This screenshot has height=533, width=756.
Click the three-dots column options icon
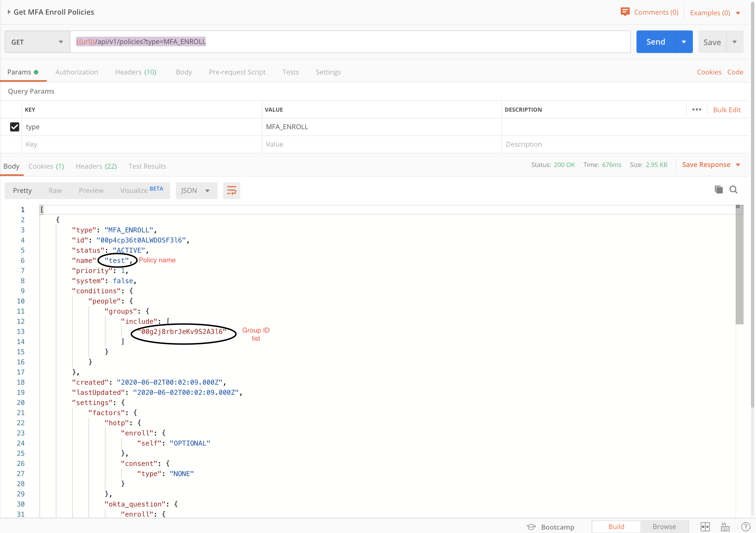coord(697,109)
